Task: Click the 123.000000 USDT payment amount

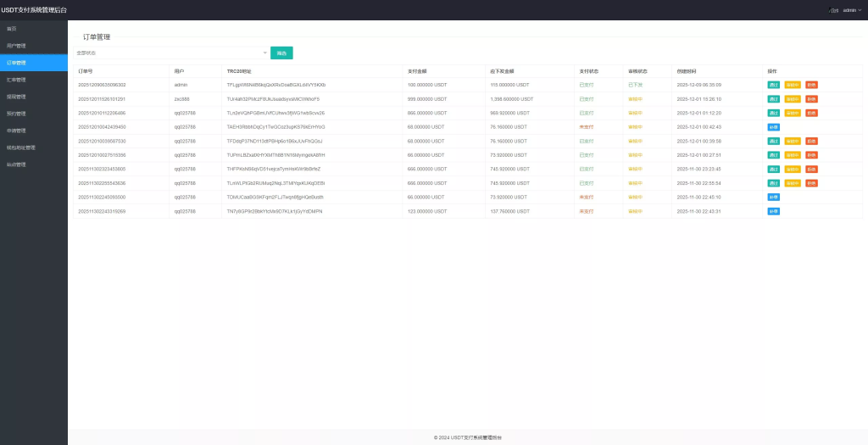Action: pyautogui.click(x=427, y=211)
